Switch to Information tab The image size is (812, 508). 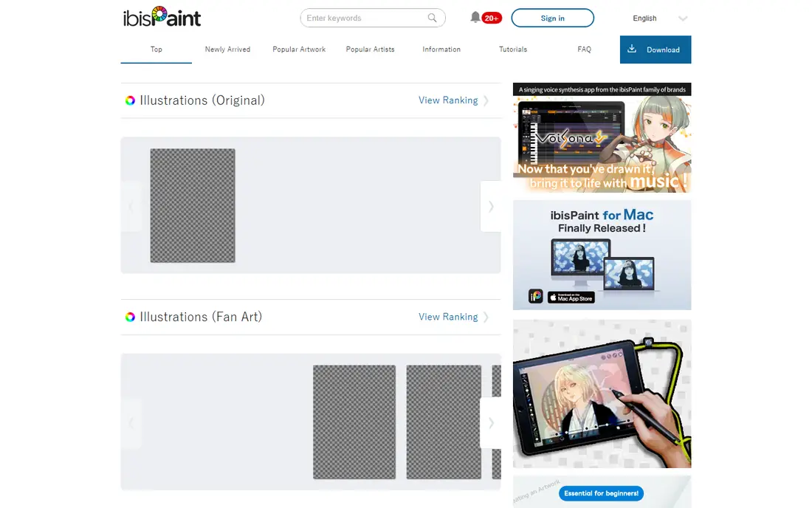point(441,49)
